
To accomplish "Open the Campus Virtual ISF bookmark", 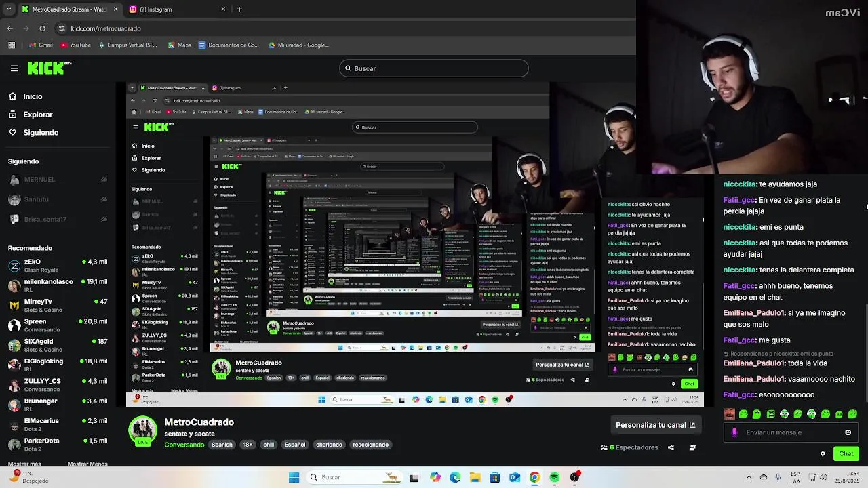I will [128, 45].
